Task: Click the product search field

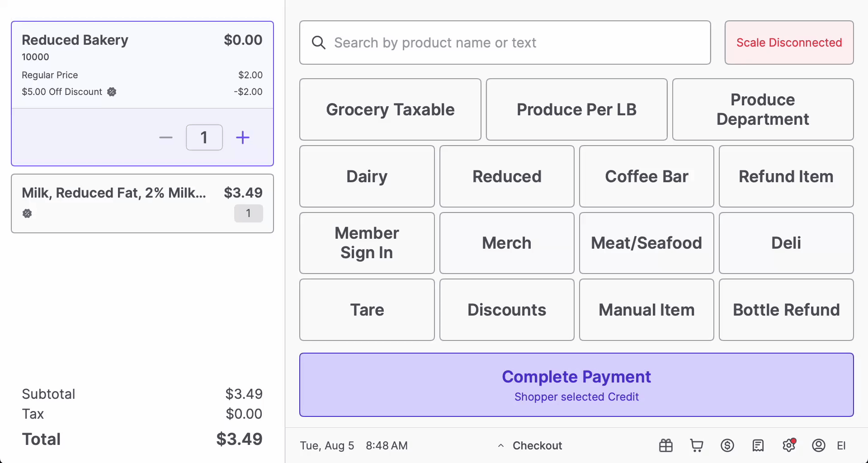Action: [x=505, y=43]
